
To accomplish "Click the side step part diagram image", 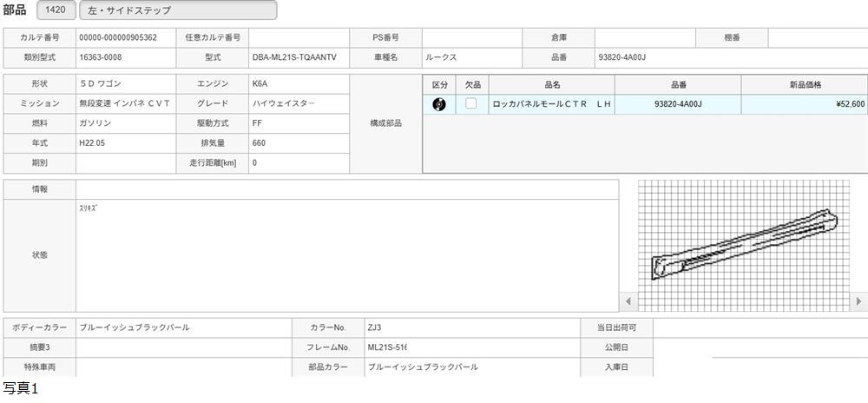I will pyautogui.click(x=745, y=244).
